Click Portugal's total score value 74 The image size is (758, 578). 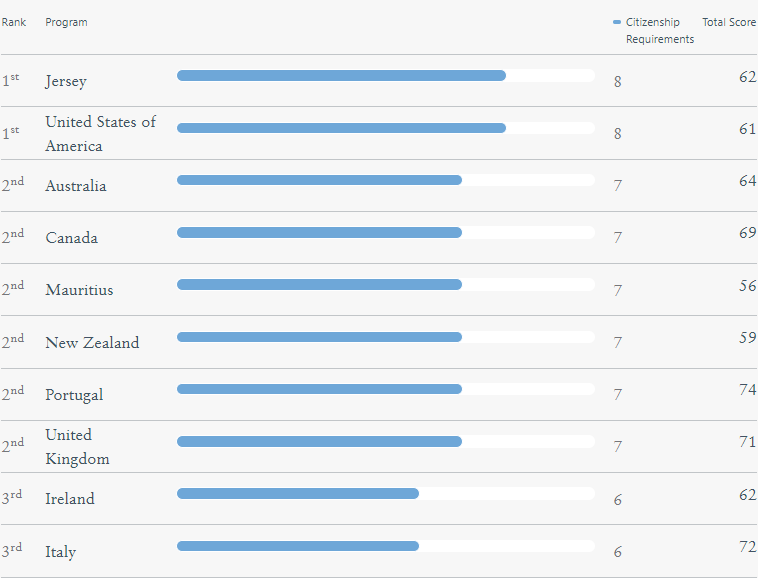[747, 389]
